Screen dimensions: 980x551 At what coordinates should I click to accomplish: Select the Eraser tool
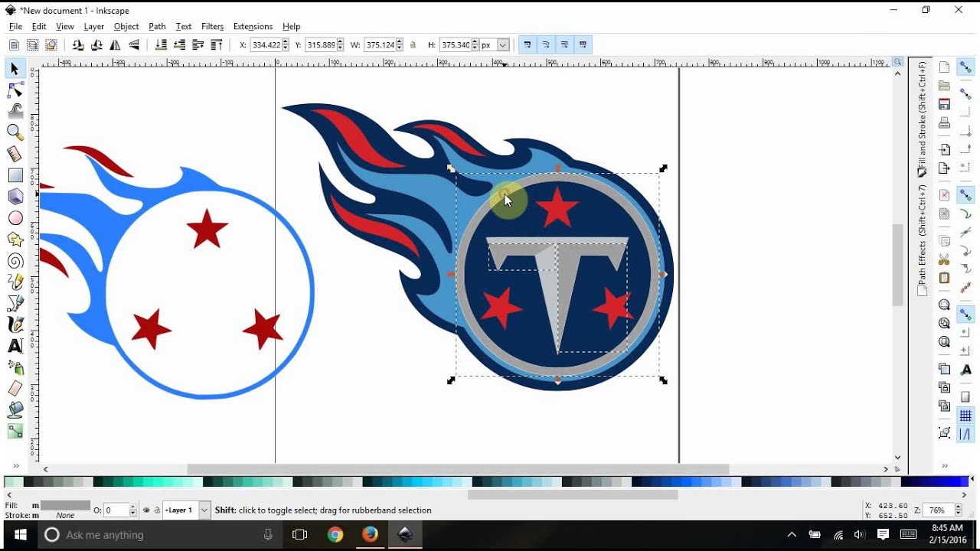click(15, 389)
